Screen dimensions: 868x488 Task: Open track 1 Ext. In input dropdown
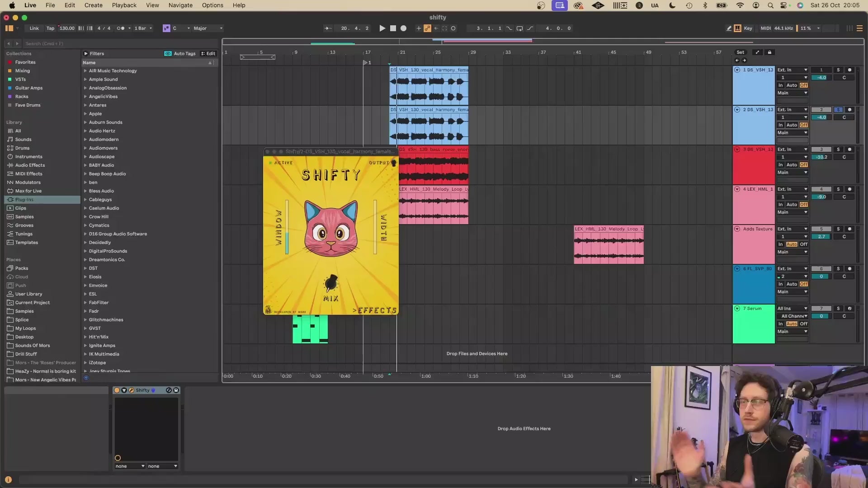792,70
